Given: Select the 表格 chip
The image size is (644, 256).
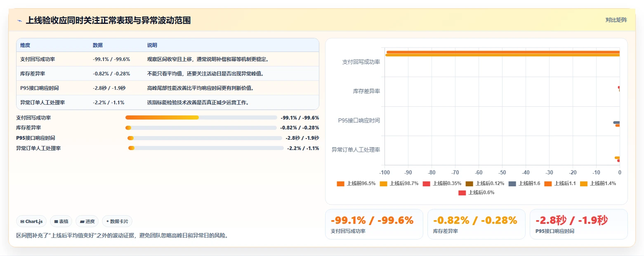Looking at the screenshot, I should pyautogui.click(x=61, y=221).
